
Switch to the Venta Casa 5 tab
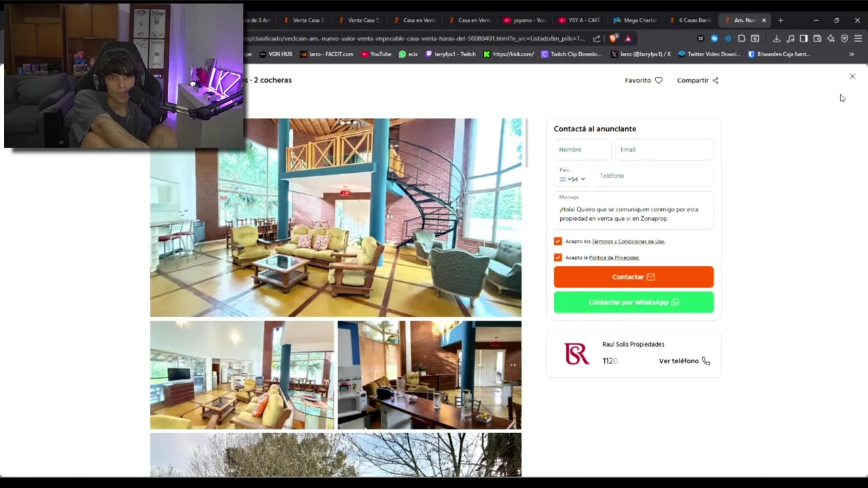(x=359, y=20)
